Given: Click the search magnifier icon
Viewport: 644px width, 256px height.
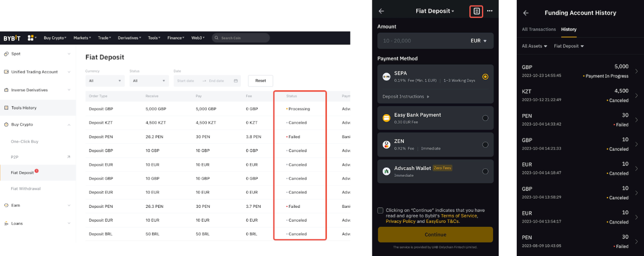Looking at the screenshot, I should click(216, 38).
